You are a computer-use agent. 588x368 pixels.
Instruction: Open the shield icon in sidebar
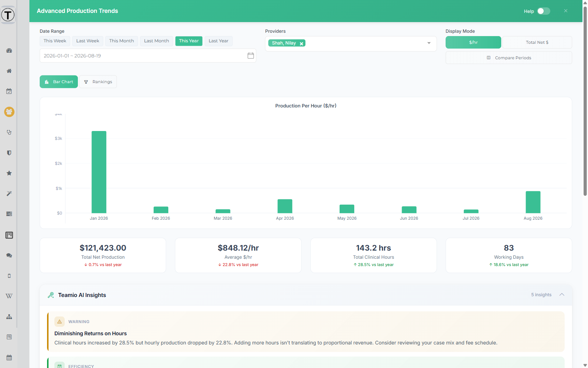9,153
